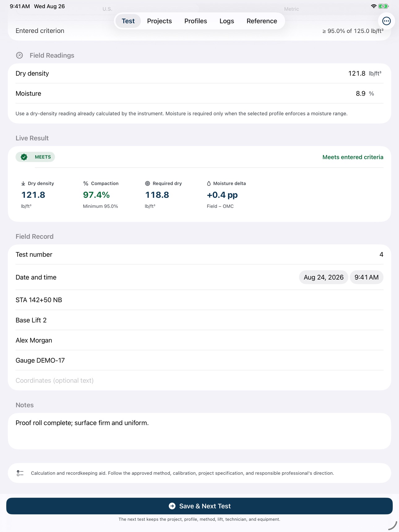Tap the Field Readings gauge icon

coord(19,55)
